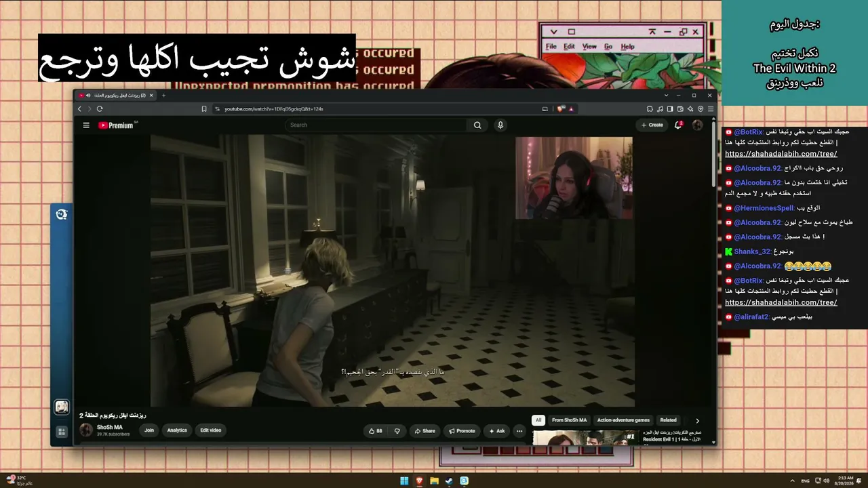
Task: Click the Promote button
Action: tap(462, 430)
